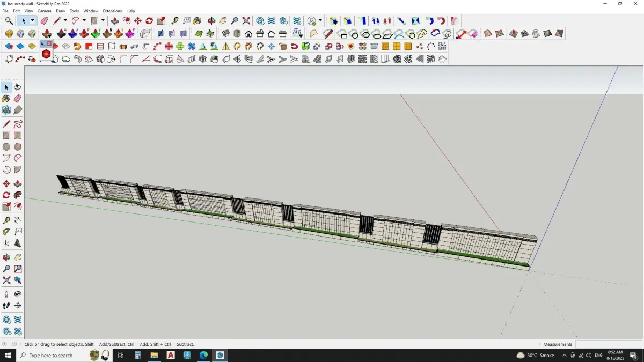Expand the Select tool dropdown arrow
Image resolution: width=644 pixels, height=362 pixels.
pos(32,21)
